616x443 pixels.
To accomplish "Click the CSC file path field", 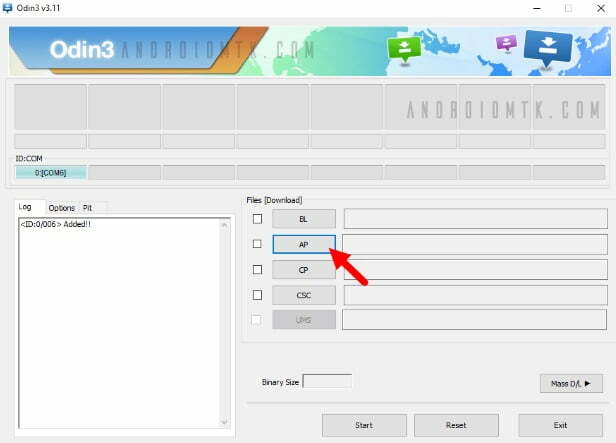I will 475,295.
